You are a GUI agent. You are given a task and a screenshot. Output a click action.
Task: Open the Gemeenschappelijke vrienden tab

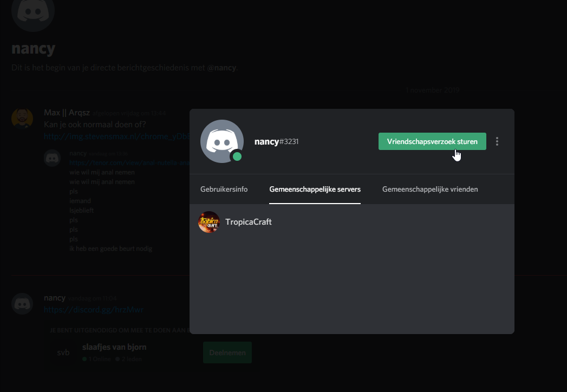[x=429, y=190]
